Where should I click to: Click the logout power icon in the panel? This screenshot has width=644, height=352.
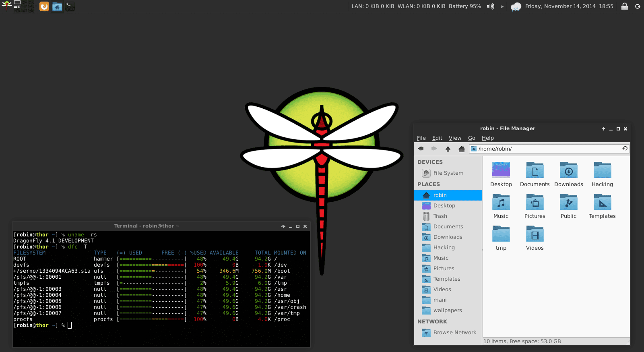638,6
